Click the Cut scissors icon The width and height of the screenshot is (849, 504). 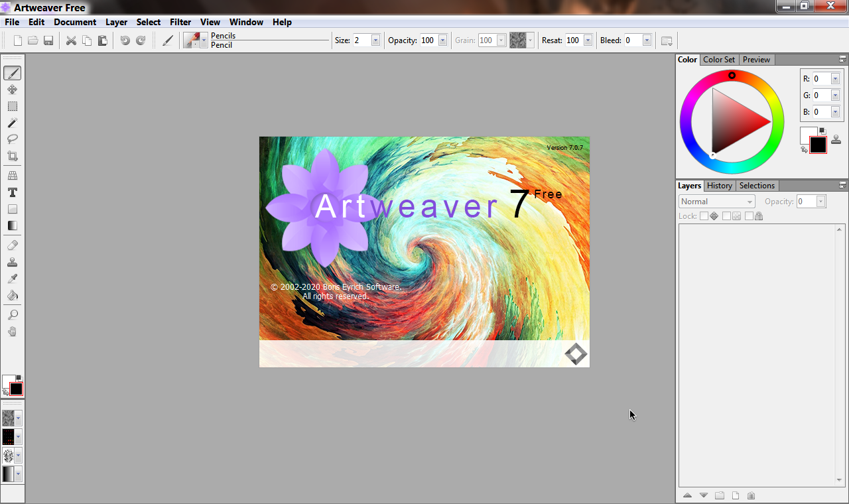[x=71, y=40]
